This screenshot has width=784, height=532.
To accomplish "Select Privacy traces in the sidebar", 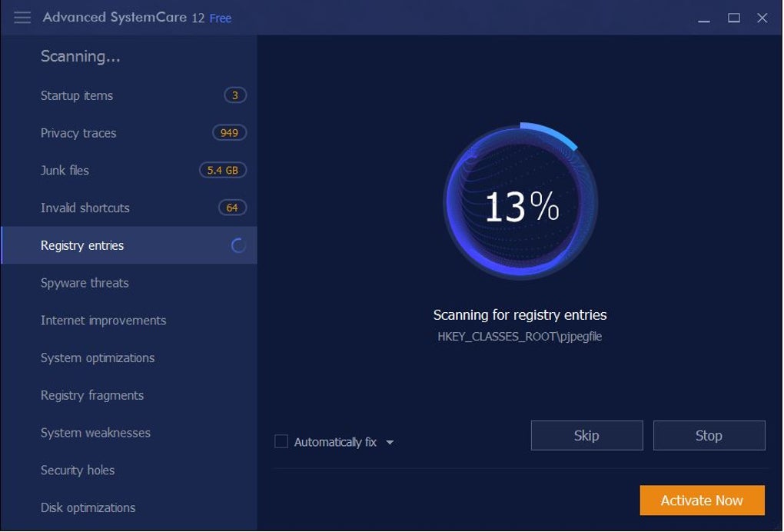I will tap(129, 133).
